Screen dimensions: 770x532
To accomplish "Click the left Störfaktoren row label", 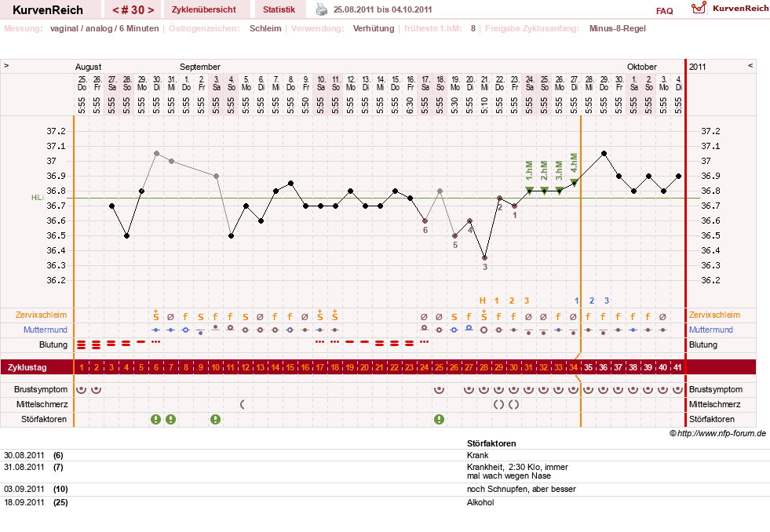I will click(44, 419).
